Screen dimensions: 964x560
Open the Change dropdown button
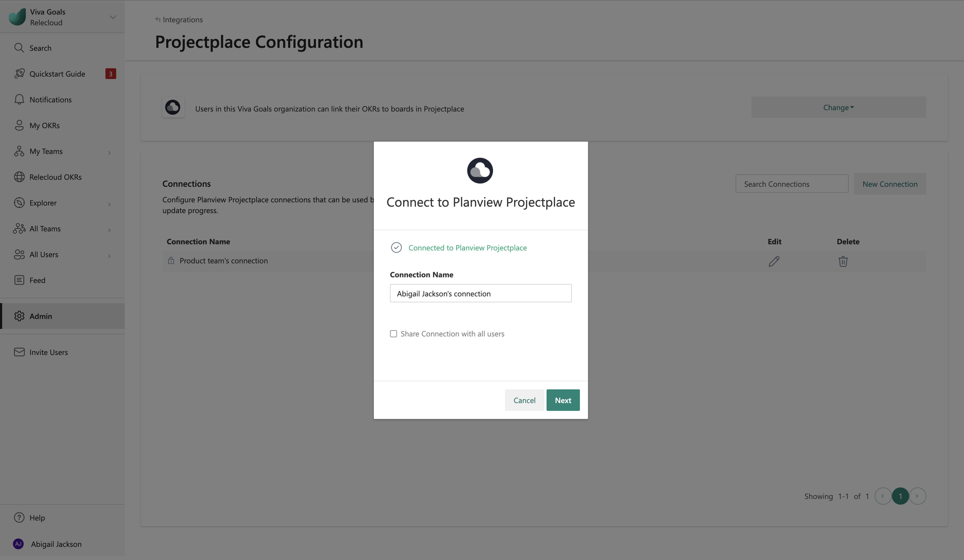838,107
